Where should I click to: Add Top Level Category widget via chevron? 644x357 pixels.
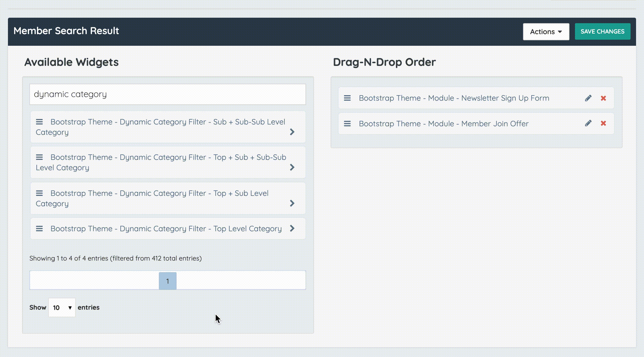pyautogui.click(x=292, y=229)
